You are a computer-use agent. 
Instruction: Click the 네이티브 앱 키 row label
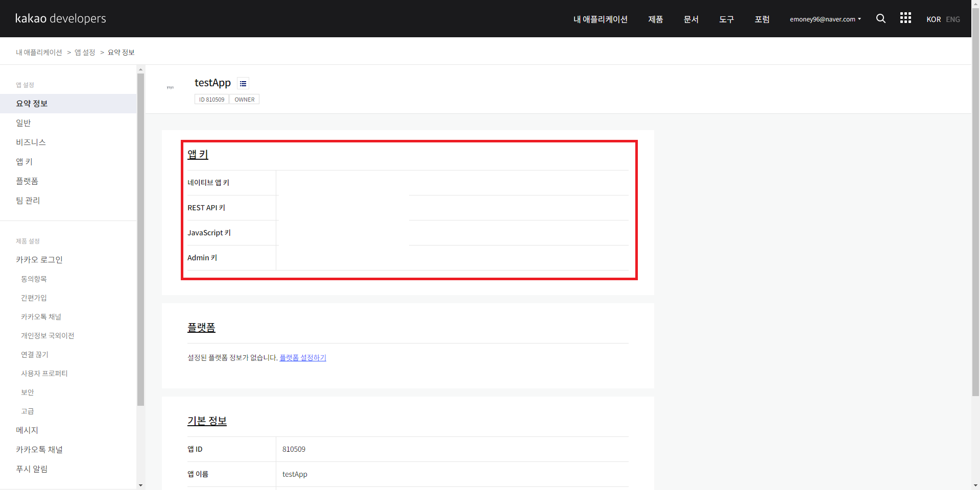tap(208, 183)
